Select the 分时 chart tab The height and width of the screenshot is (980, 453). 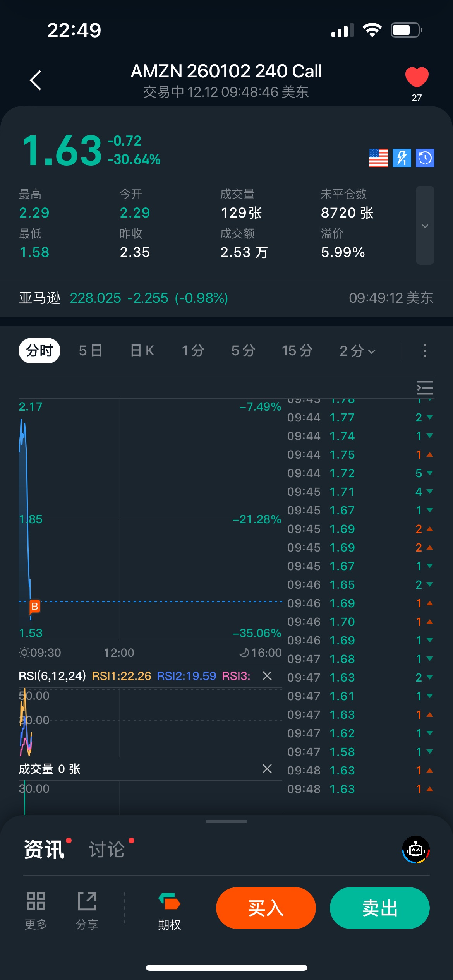click(39, 351)
